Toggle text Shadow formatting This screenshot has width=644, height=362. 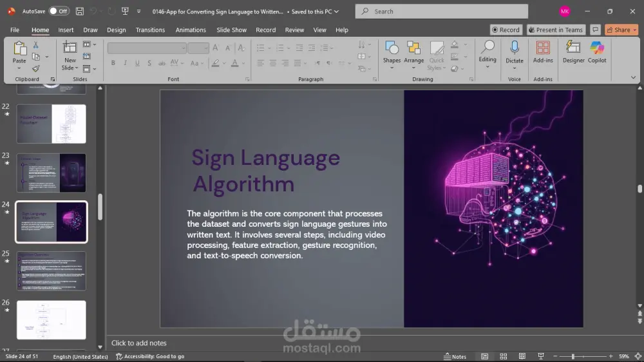point(149,63)
